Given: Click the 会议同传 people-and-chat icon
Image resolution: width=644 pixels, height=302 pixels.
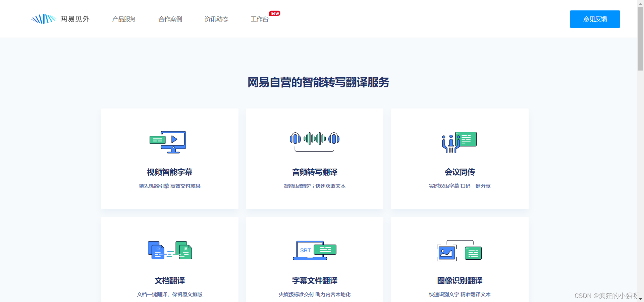Looking at the screenshot, I should (x=459, y=142).
